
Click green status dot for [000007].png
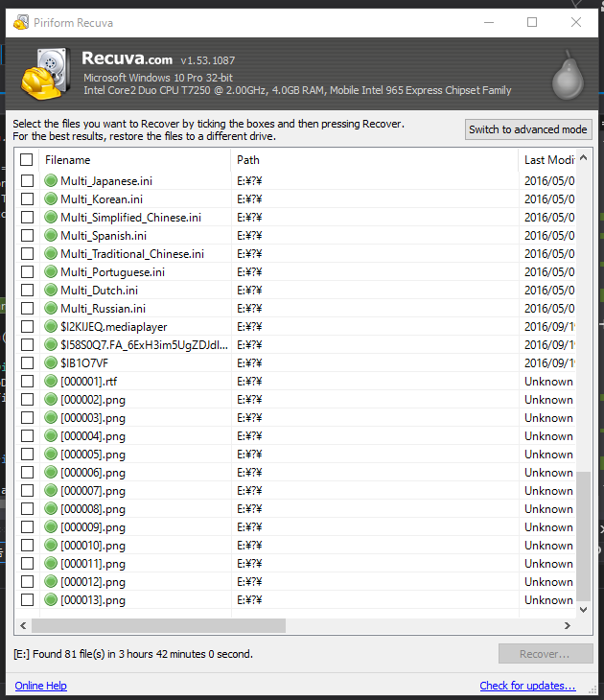(51, 490)
